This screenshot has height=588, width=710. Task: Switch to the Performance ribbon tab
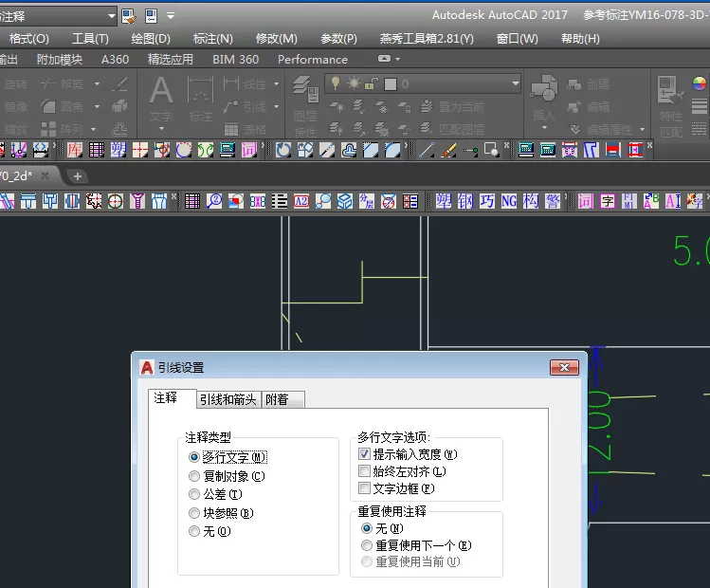click(313, 60)
